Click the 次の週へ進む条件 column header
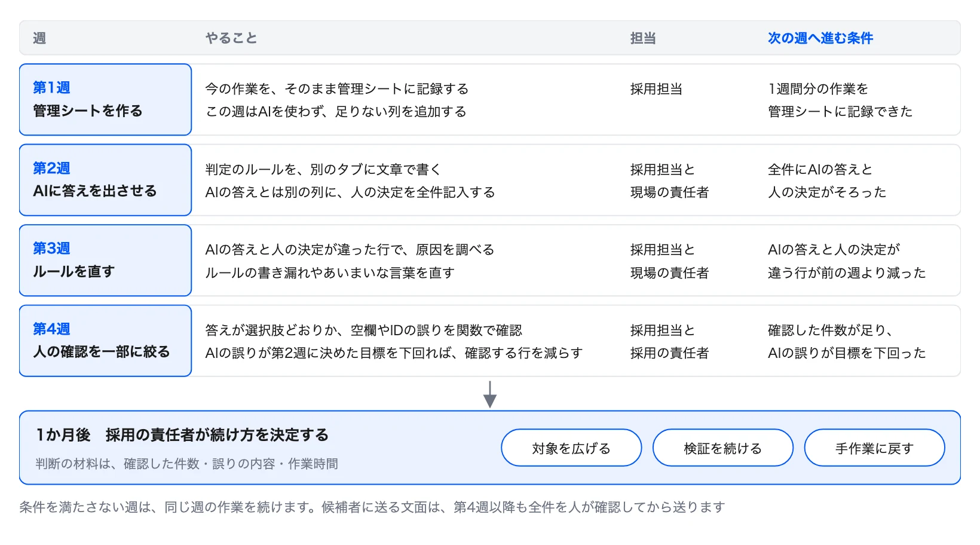The image size is (980, 545). 820,38
